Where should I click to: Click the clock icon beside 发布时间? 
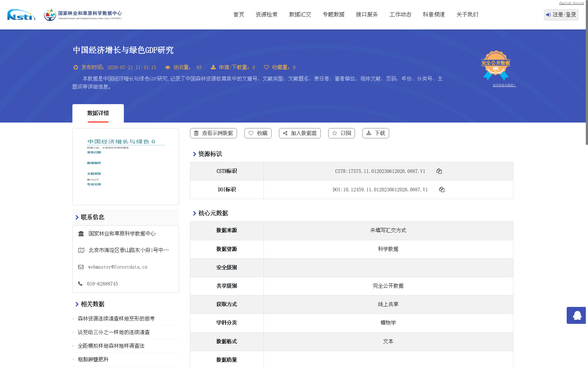[x=76, y=67]
